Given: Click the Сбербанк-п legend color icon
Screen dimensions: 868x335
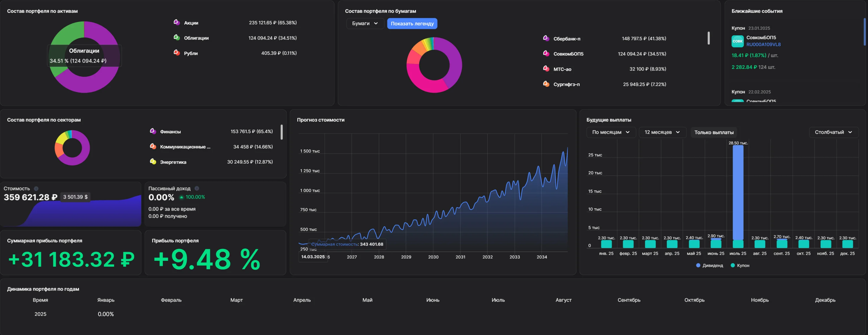Looking at the screenshot, I should (546, 38).
